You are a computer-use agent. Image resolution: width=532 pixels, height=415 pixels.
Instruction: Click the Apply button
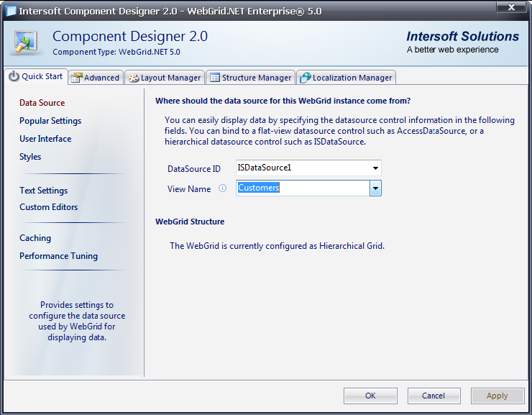point(497,396)
